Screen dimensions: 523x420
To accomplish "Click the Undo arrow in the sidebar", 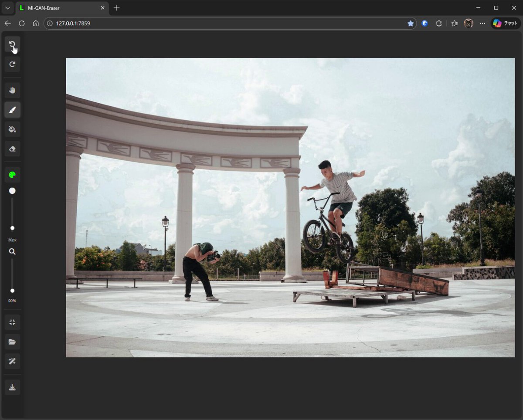I will pyautogui.click(x=12, y=44).
